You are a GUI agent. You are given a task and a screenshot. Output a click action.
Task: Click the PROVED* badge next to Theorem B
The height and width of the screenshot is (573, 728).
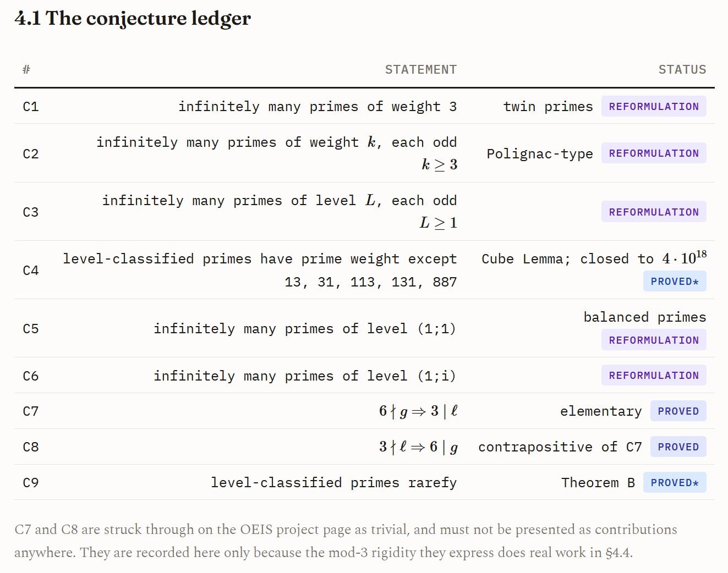click(x=675, y=483)
